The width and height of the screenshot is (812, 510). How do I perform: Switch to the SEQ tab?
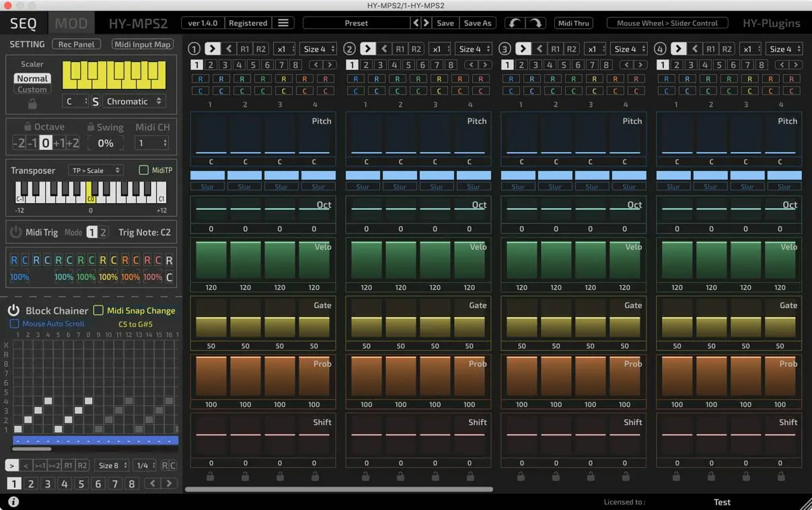tap(23, 24)
